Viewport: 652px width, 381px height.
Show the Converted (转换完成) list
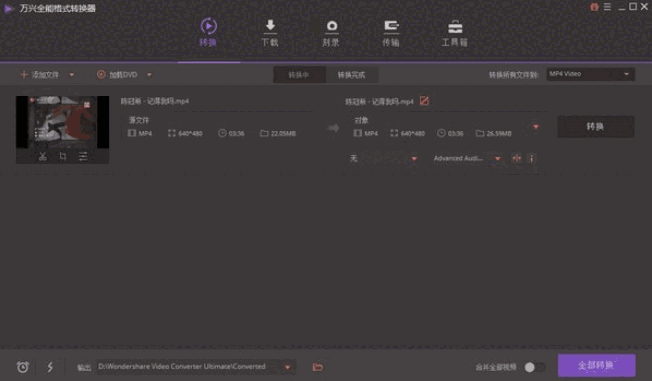[x=351, y=75]
